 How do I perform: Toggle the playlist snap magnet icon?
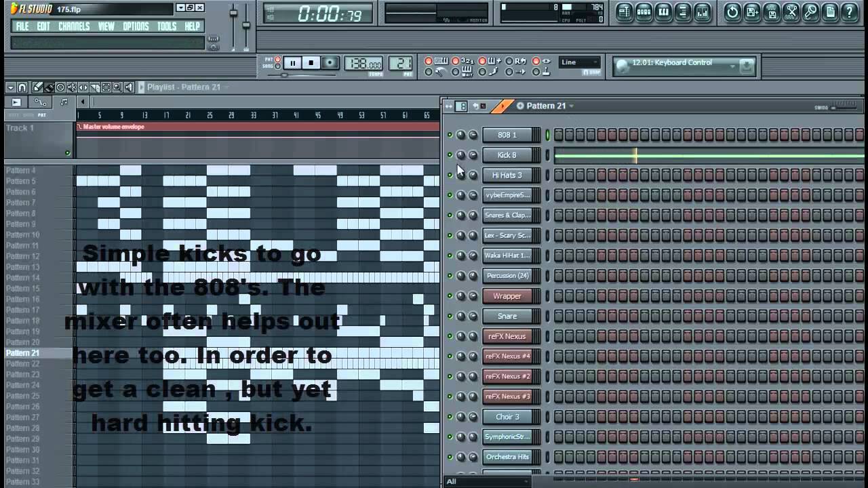pyautogui.click(x=22, y=87)
